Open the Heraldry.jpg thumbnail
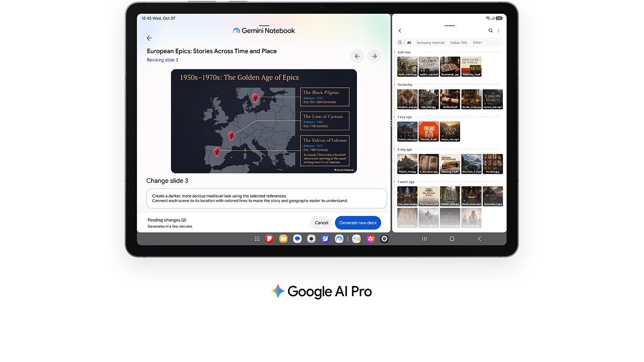 click(493, 164)
